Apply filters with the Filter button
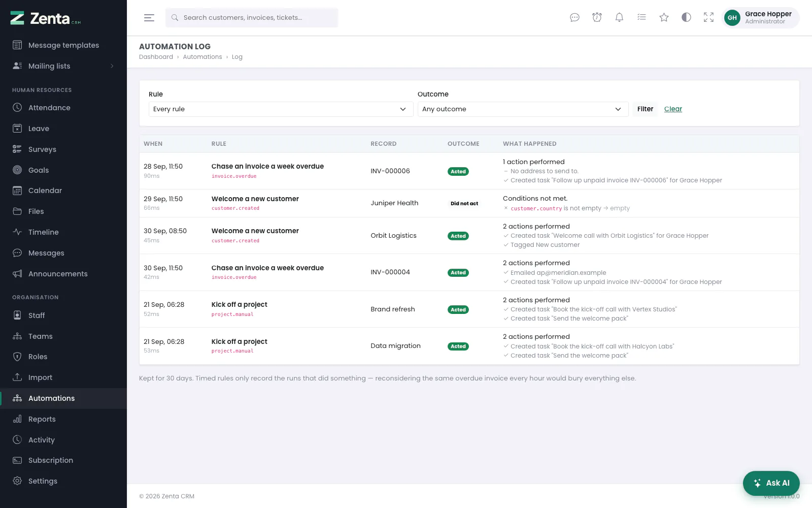 (x=645, y=109)
